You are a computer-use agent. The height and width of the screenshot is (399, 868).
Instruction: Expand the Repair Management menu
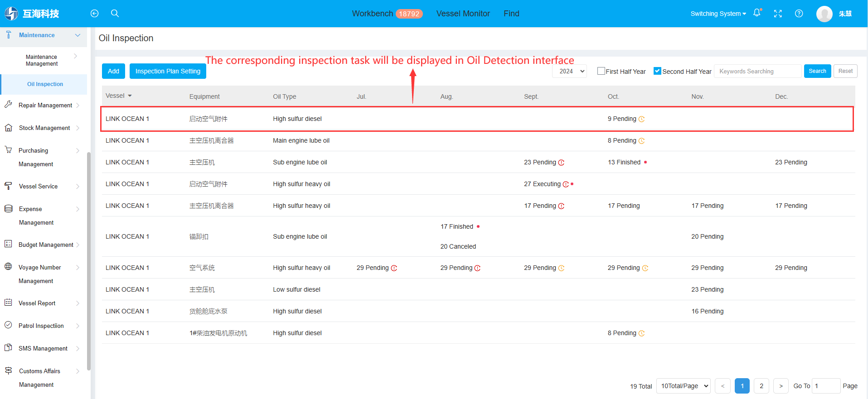click(78, 105)
